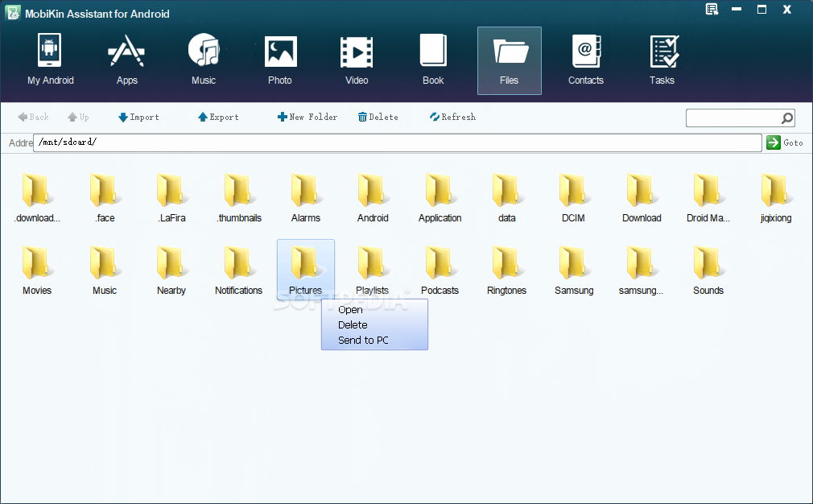The image size is (813, 504).
Task: Select the Podcasts folder
Action: point(440,271)
